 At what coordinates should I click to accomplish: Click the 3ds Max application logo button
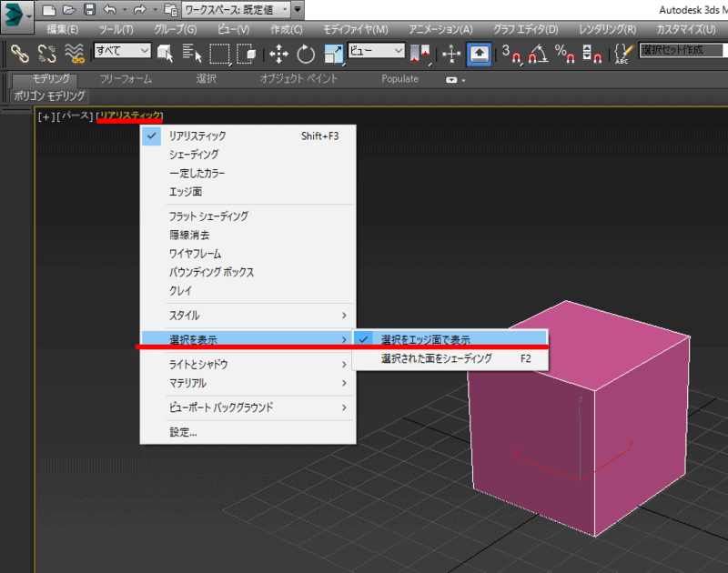coord(14,14)
